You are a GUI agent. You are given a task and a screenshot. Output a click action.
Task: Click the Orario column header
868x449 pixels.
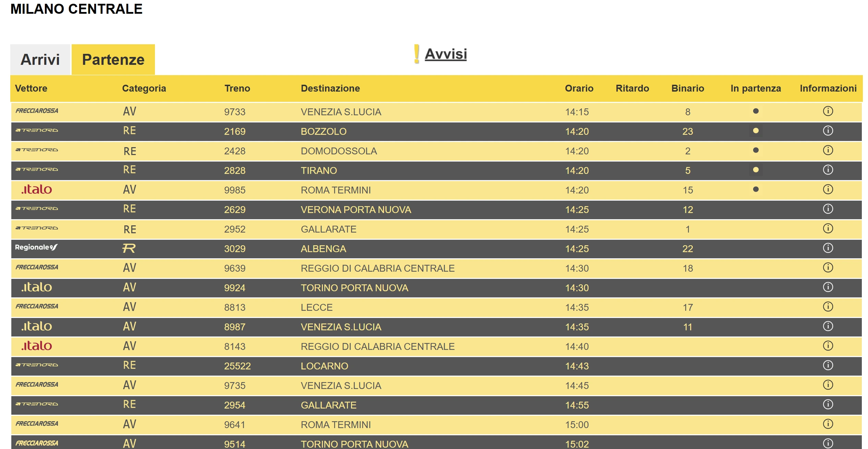[579, 88]
